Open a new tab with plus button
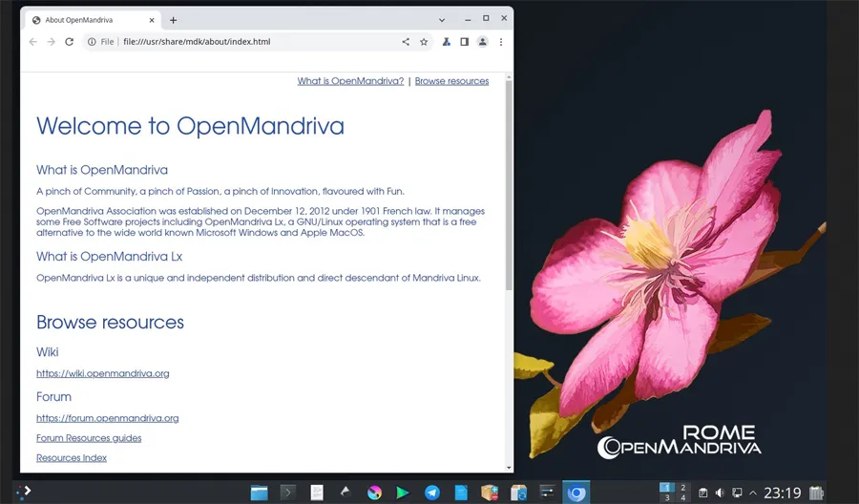859x504 pixels. 173,20
